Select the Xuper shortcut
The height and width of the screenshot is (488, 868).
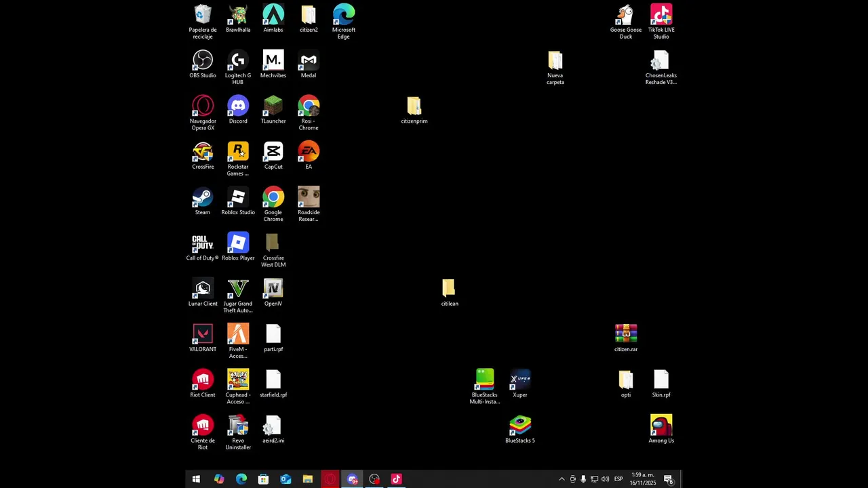coord(520,383)
